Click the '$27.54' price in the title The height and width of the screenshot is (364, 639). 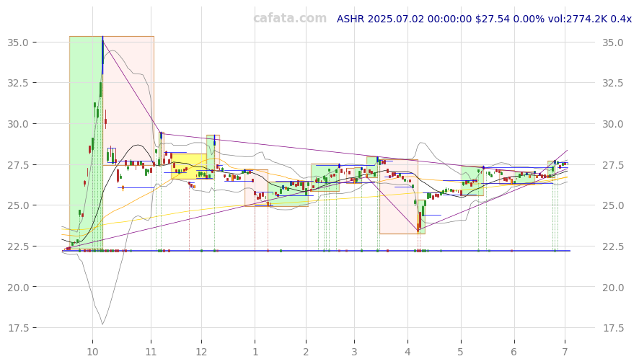coord(493,19)
